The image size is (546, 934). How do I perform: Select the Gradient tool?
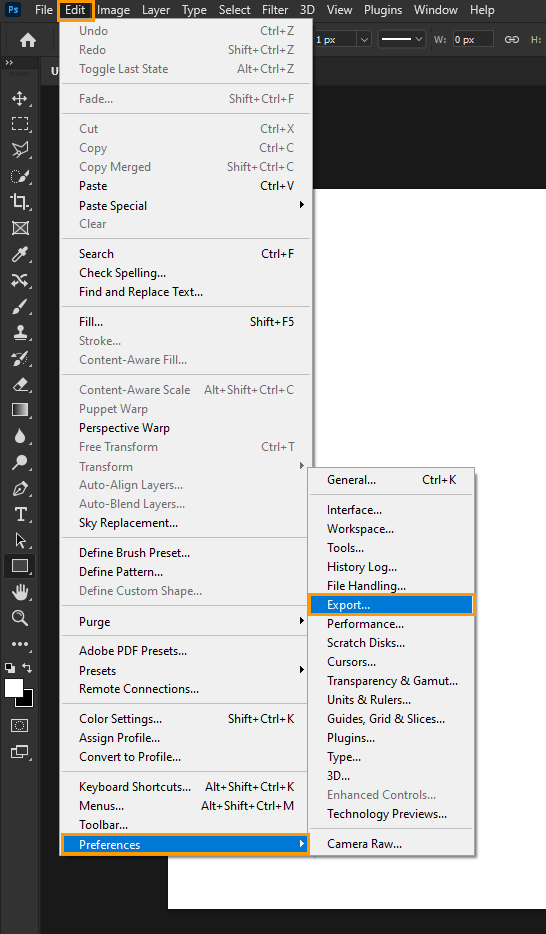click(x=20, y=410)
